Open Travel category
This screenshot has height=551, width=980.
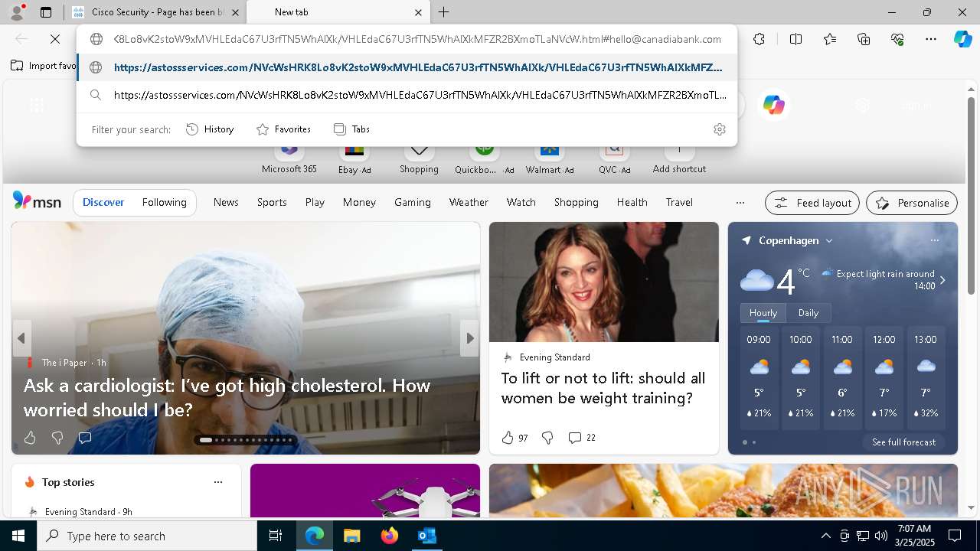pyautogui.click(x=679, y=203)
